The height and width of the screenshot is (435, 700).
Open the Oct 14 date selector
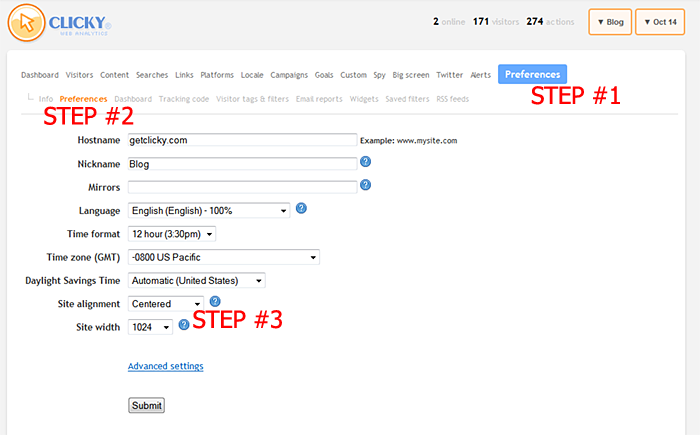661,22
